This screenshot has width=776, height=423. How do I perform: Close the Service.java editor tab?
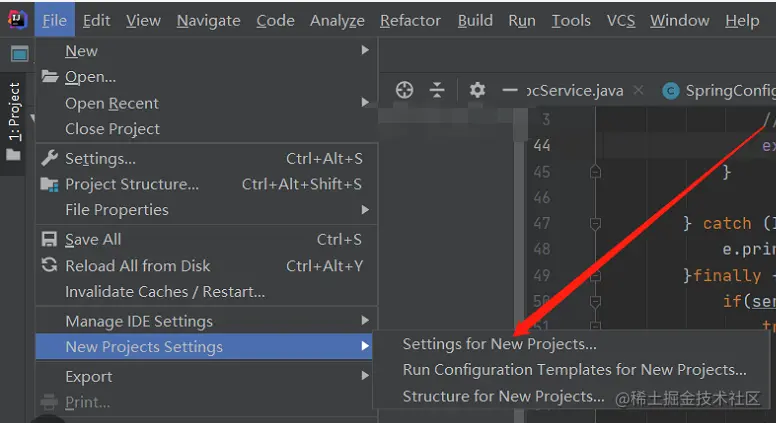pos(639,90)
